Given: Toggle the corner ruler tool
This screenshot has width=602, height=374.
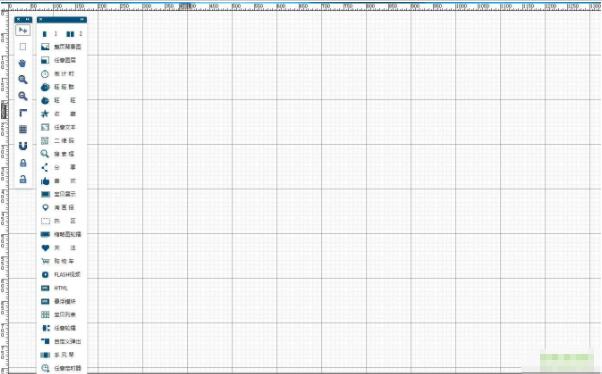Looking at the screenshot, I should click(x=23, y=113).
